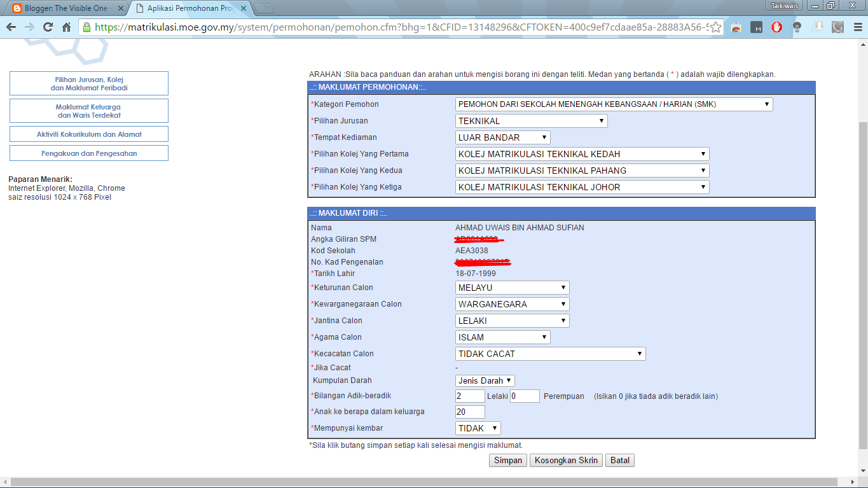Click the green padlock security icon
This screenshot has height=488, width=868.
tap(87, 27)
